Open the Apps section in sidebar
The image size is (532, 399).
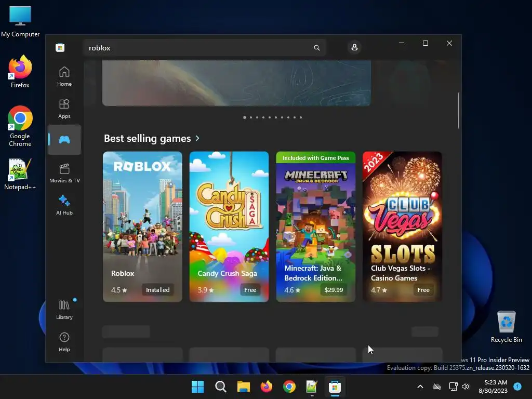point(64,109)
